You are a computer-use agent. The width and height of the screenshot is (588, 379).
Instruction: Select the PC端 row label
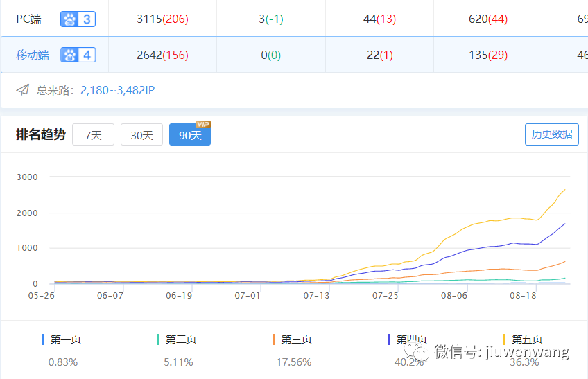28,19
